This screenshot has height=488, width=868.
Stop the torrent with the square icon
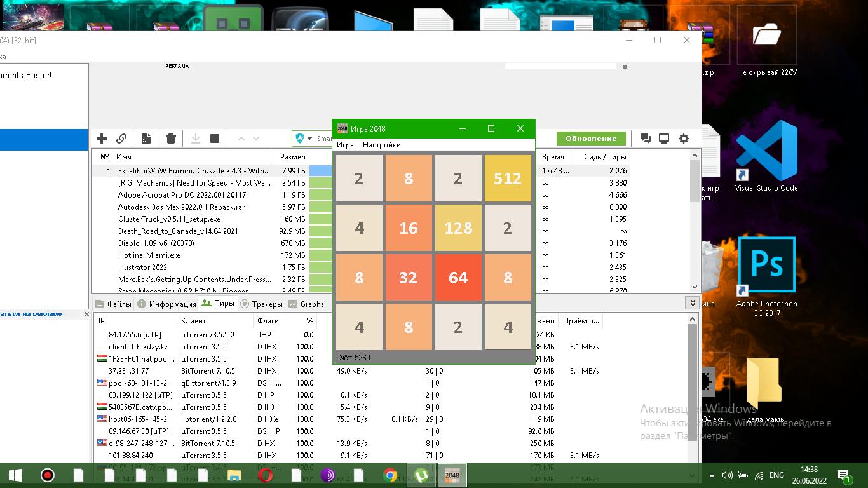[x=215, y=139]
